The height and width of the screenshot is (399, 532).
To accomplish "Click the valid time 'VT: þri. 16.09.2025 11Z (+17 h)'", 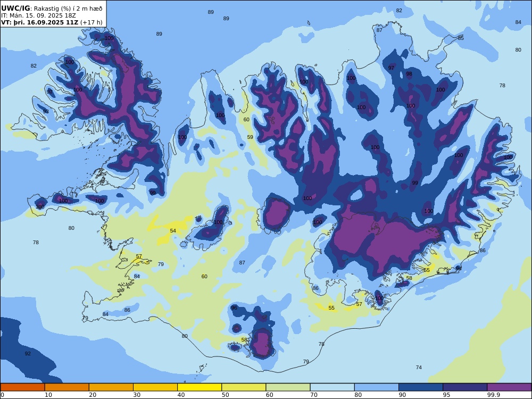I will click(x=52, y=22).
